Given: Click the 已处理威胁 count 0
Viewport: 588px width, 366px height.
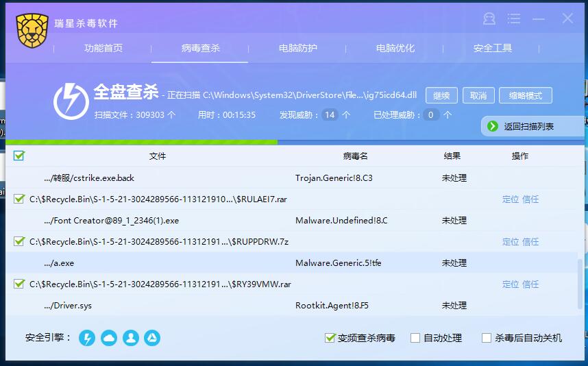Looking at the screenshot, I should pyautogui.click(x=430, y=114).
